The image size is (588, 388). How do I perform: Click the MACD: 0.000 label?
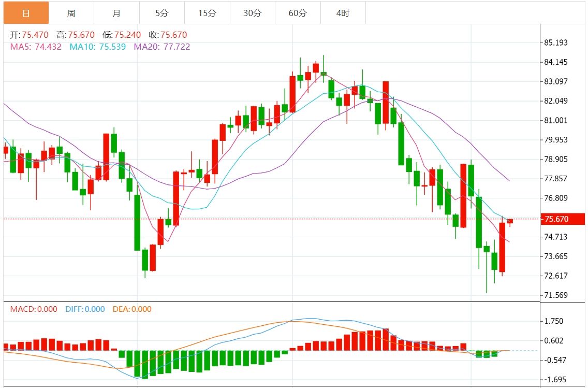pos(34,309)
